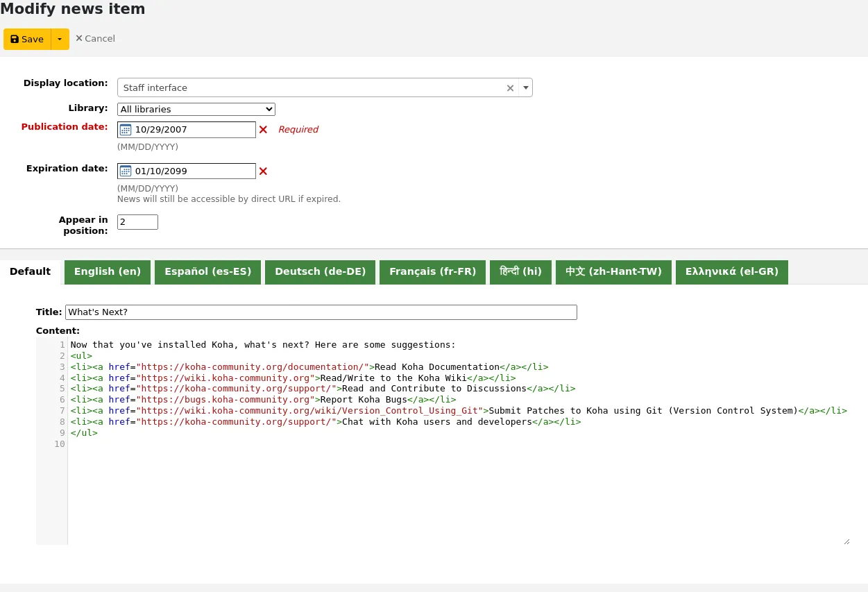
Task: Click 'Chat with Koha users and developers' text
Action: pos(437,422)
